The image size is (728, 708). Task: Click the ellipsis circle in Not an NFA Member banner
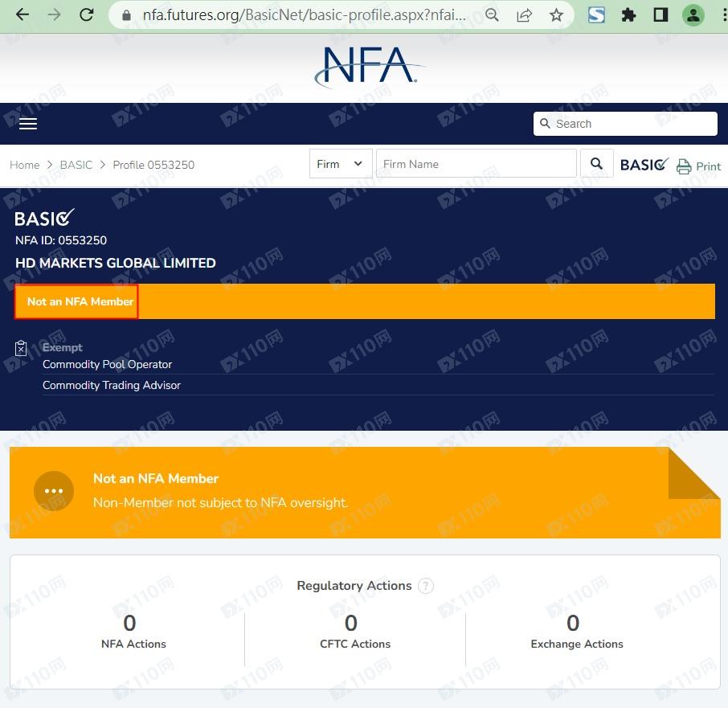pos(54,491)
